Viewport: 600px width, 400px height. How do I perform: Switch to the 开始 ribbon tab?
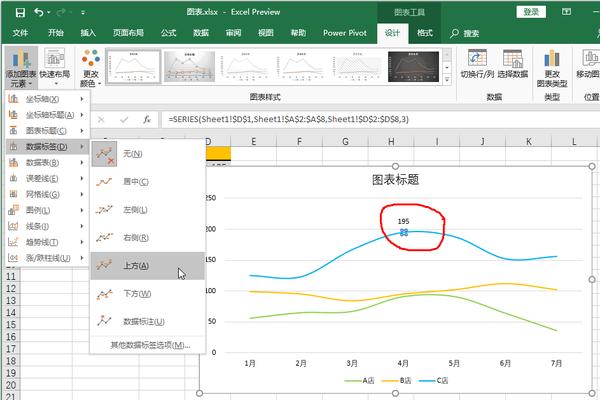(55, 33)
